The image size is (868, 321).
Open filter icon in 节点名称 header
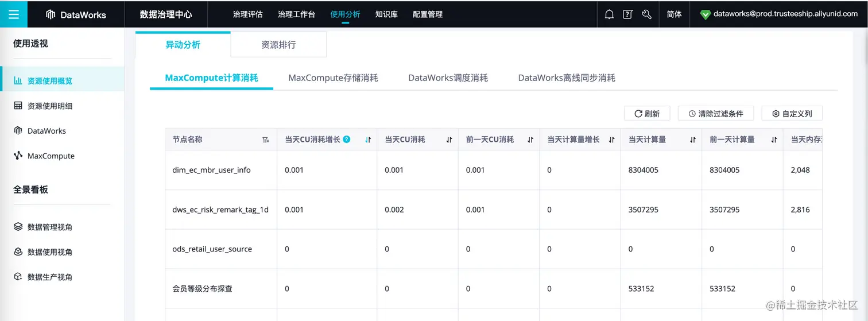click(265, 140)
